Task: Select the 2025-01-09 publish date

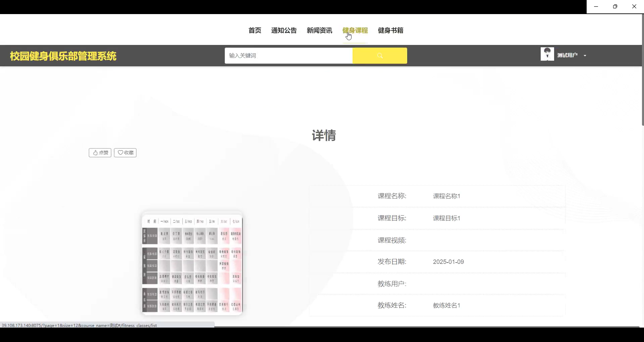Action: pos(448,262)
